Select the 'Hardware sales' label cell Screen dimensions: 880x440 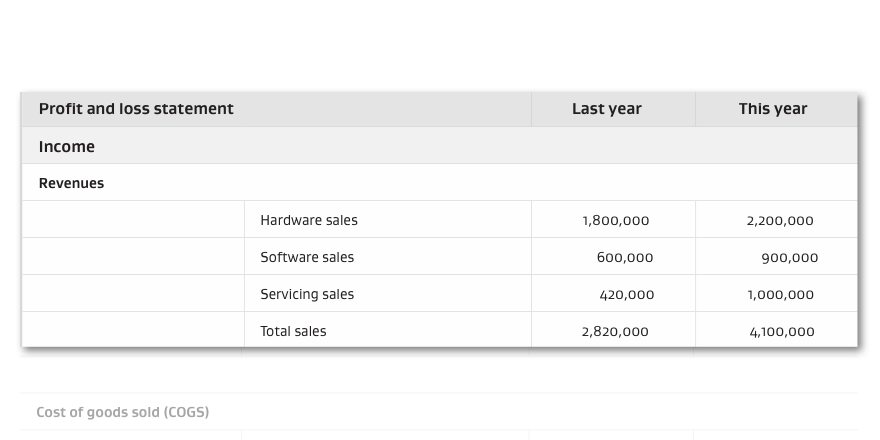point(309,220)
